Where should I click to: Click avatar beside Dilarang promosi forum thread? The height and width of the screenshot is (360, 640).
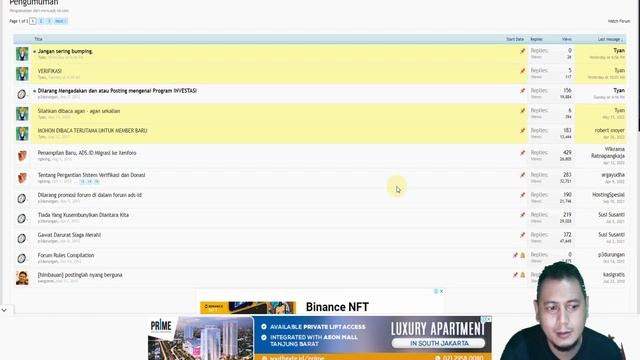click(22, 198)
